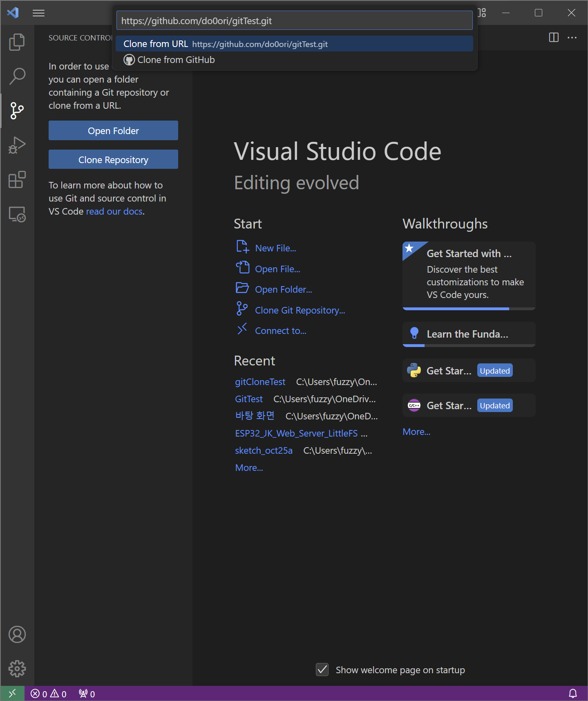Click Updated badge on Python walkthrough
This screenshot has width=588, height=701.
coord(495,371)
